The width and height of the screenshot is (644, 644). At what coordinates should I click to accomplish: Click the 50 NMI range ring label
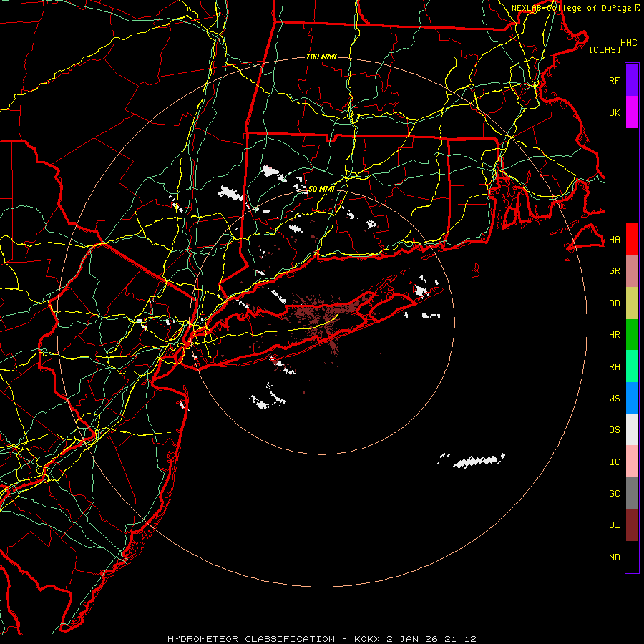pyautogui.click(x=321, y=189)
